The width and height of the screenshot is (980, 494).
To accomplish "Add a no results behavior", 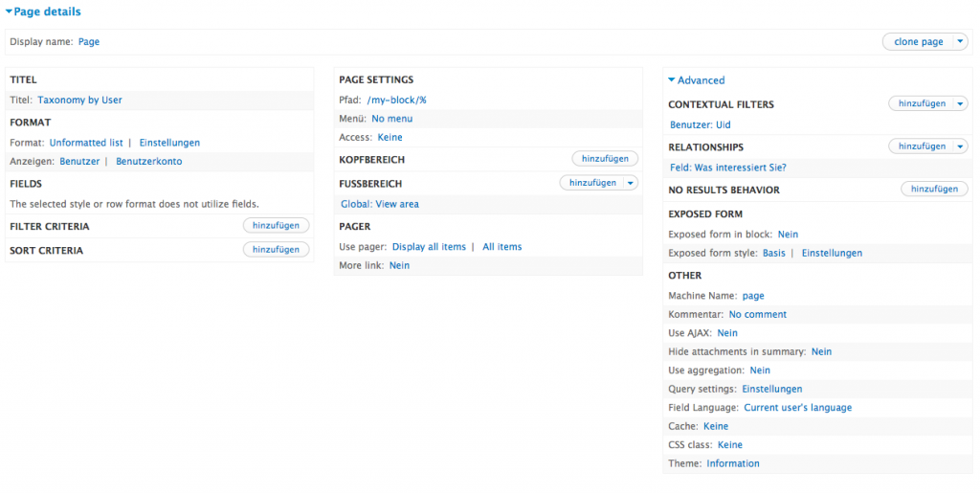I will click(933, 190).
